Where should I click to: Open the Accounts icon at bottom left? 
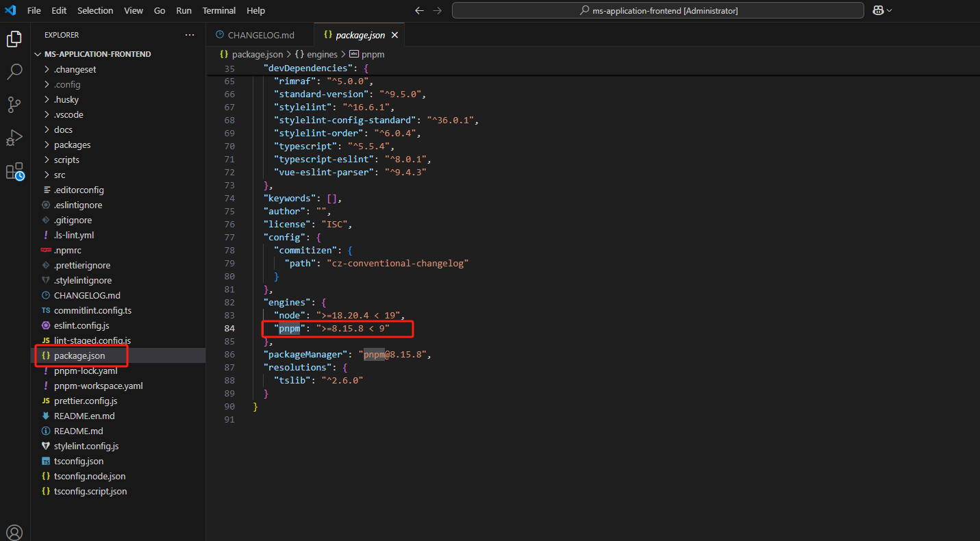pyautogui.click(x=14, y=532)
